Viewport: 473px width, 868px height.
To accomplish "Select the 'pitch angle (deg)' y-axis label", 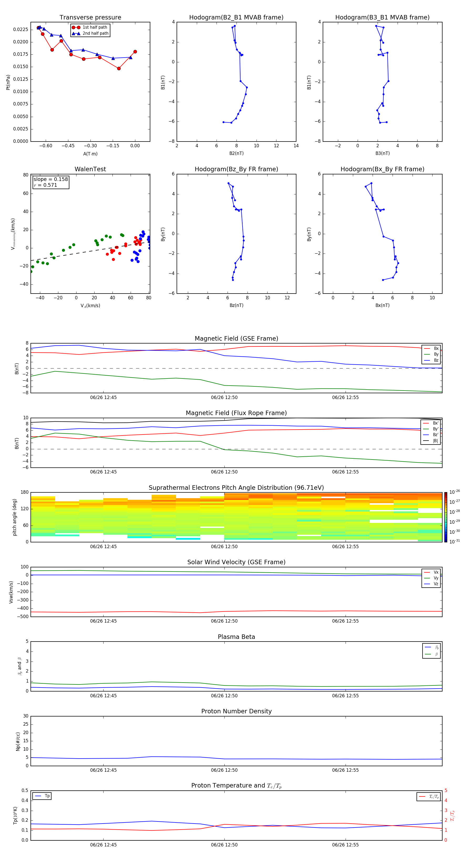I will (14, 517).
